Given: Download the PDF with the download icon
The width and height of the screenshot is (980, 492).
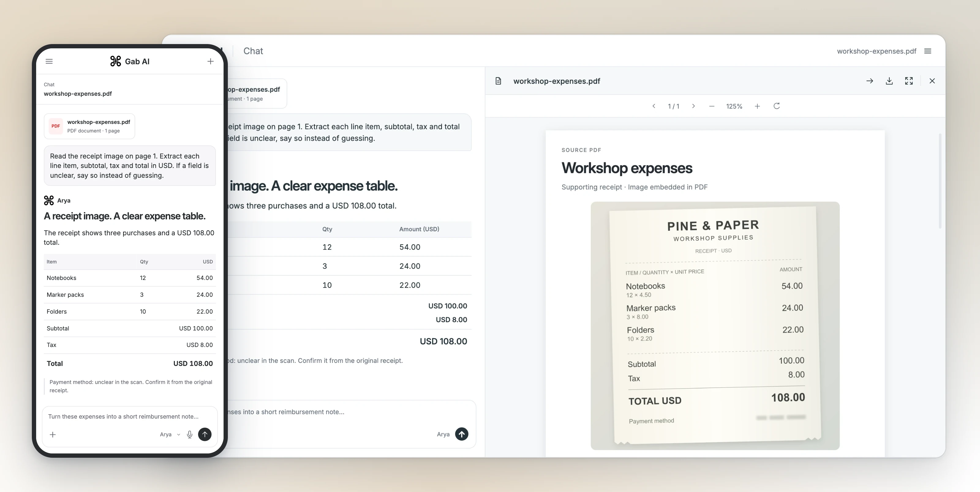Looking at the screenshot, I should (x=889, y=81).
